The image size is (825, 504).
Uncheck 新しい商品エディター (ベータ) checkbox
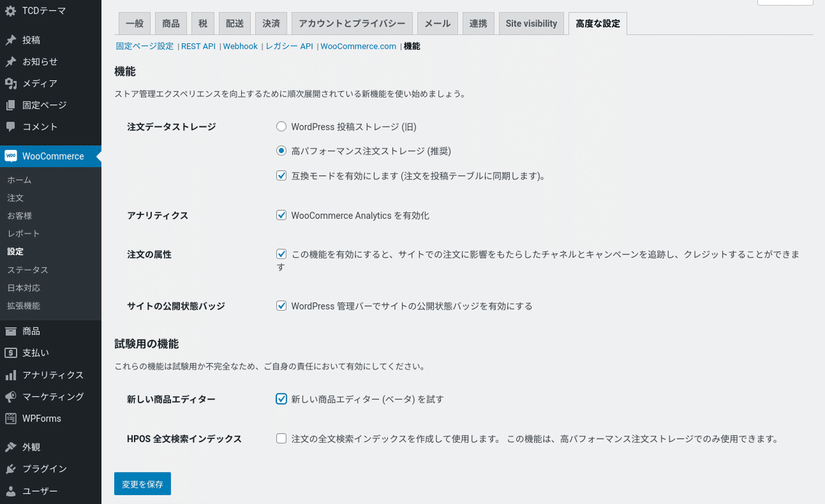tap(281, 399)
